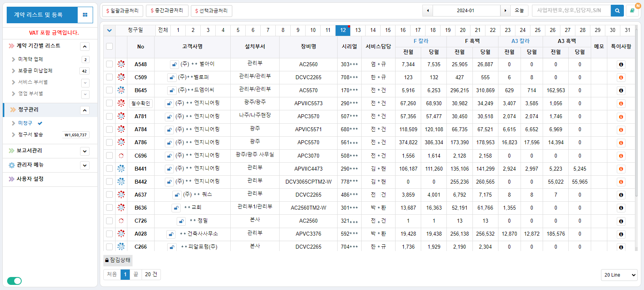The height and width of the screenshot is (290, 644).
Task: Click the lock icon in row A028
Action: (171, 234)
